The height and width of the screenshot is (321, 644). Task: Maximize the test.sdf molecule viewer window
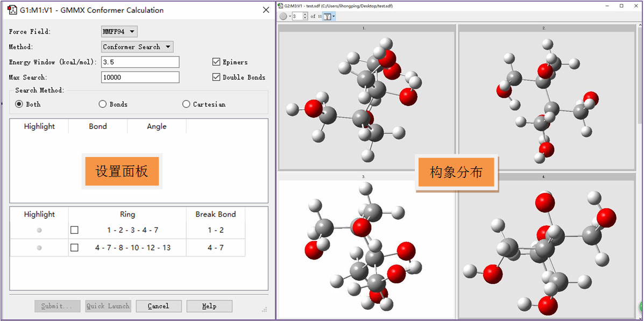[x=621, y=5]
